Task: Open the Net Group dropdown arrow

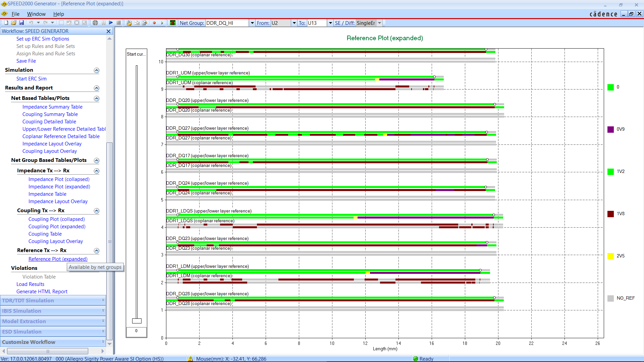Action: click(252, 23)
